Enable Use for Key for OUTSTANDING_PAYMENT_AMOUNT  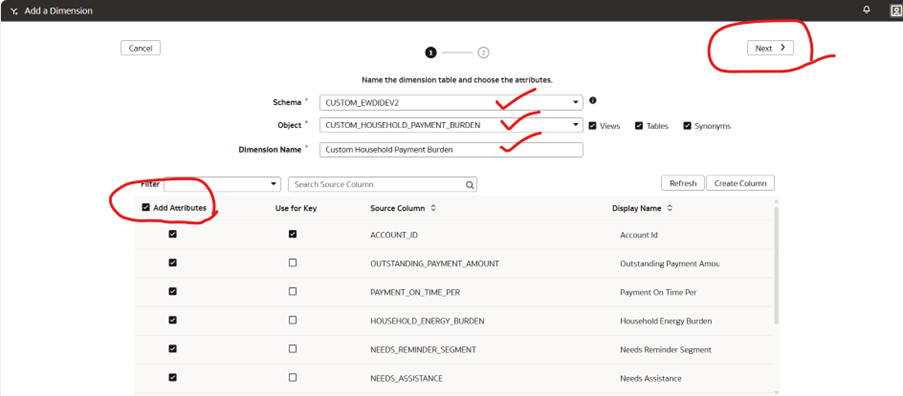(293, 262)
